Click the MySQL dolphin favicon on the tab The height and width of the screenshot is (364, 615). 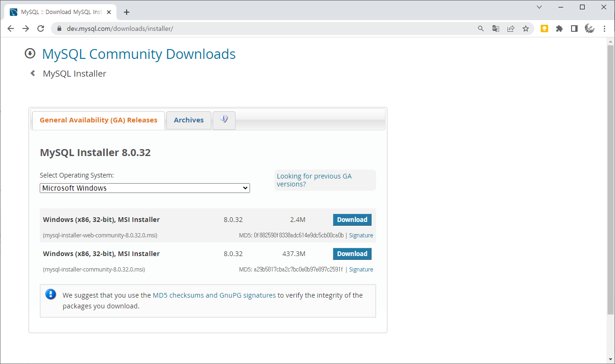point(14,12)
